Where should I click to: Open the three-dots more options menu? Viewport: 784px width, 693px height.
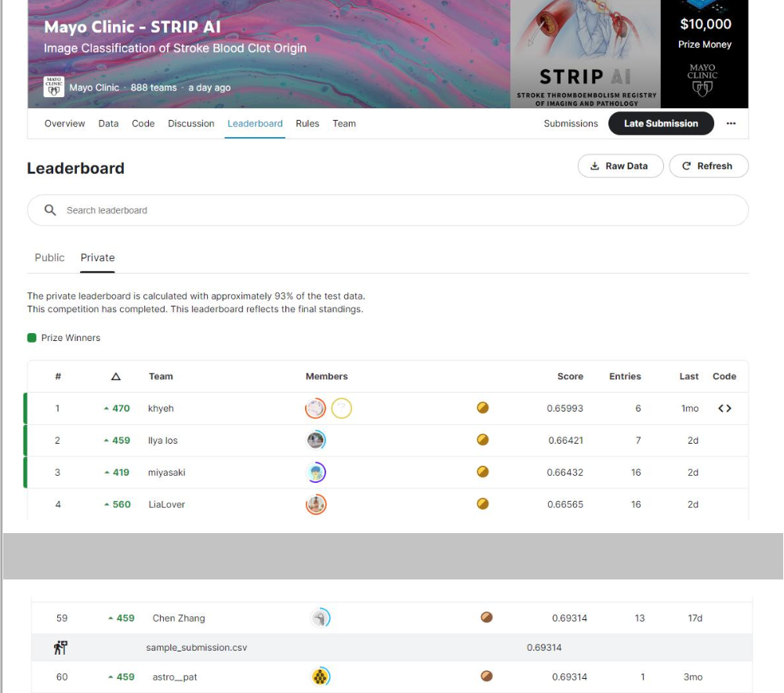click(731, 124)
